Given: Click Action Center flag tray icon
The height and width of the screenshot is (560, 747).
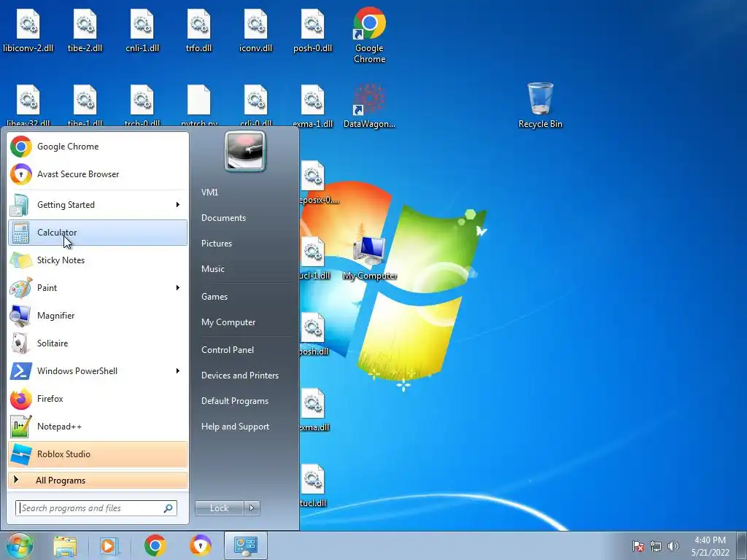Looking at the screenshot, I should (x=638, y=546).
